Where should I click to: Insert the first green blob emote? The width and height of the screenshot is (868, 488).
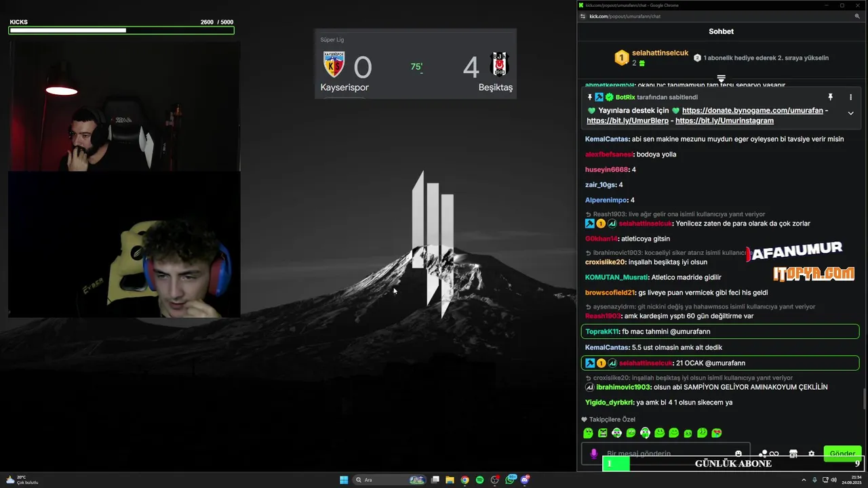pos(588,433)
